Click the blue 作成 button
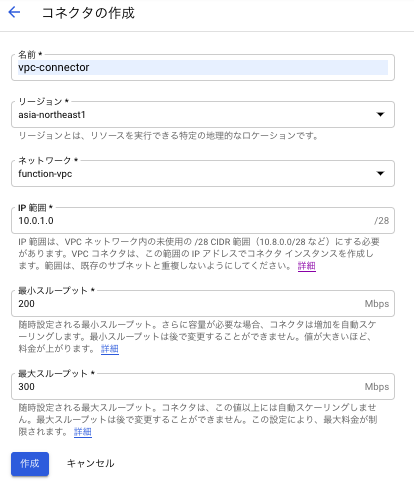This screenshot has height=484, width=414. [30, 464]
